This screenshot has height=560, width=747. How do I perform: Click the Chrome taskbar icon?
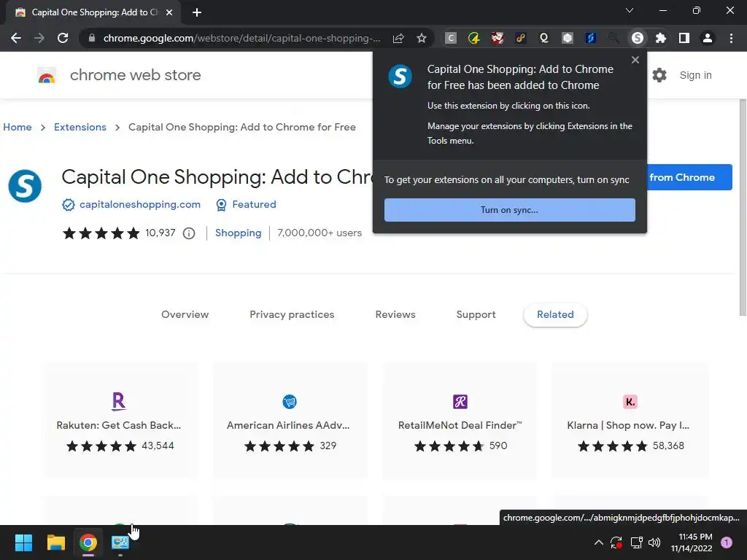(88, 542)
